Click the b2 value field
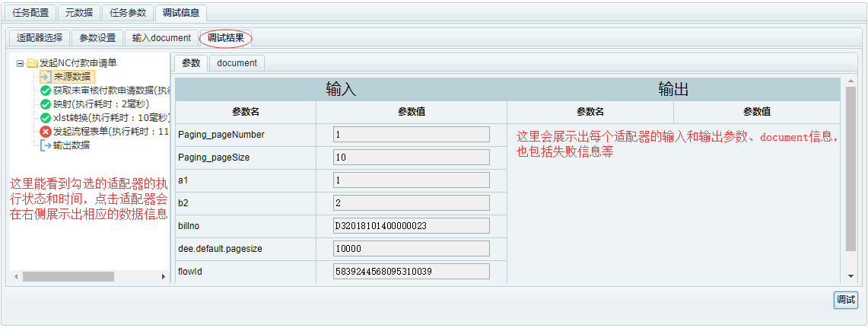Viewport: 868px width, 328px height. 412,202
